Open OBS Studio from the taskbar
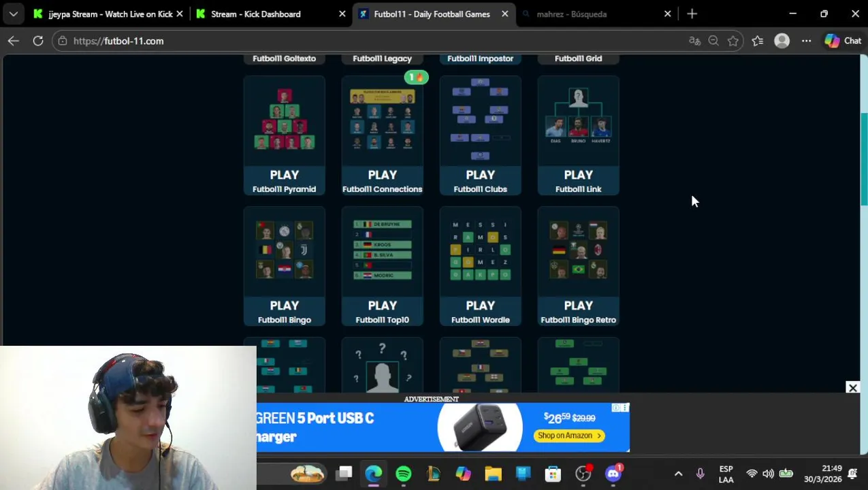Image resolution: width=868 pixels, height=490 pixels. 583,474
